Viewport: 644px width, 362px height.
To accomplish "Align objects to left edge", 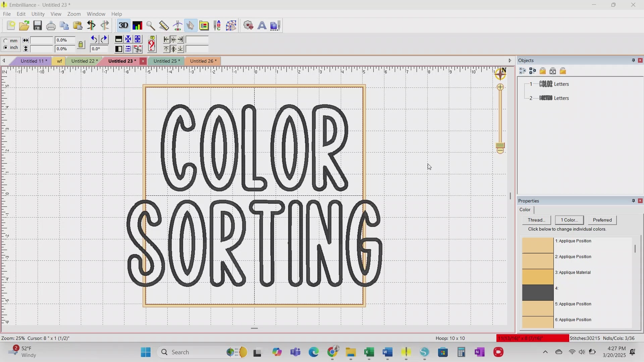I will [166, 40].
